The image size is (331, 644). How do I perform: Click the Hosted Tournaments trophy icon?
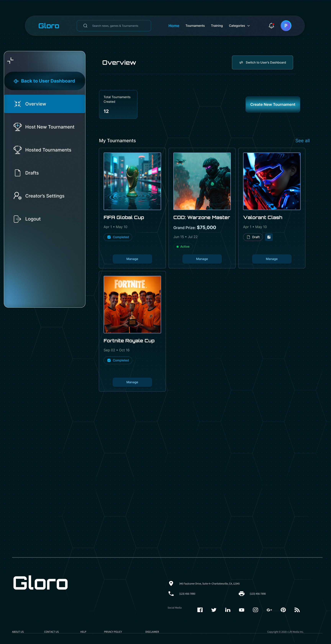click(x=17, y=150)
